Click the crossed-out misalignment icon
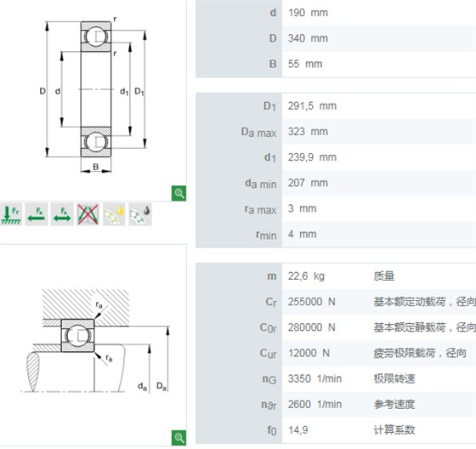Image resolution: width=476 pixels, height=449 pixels. coord(88,214)
